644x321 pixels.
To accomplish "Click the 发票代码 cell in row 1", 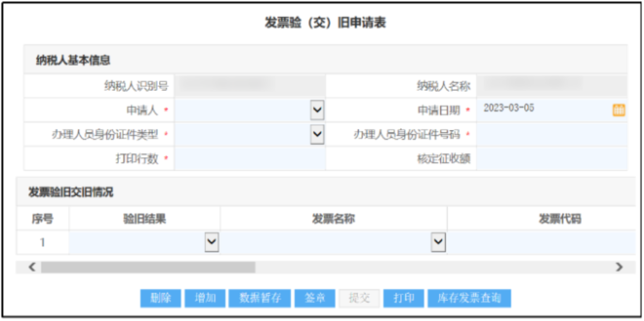I will coord(540,242).
